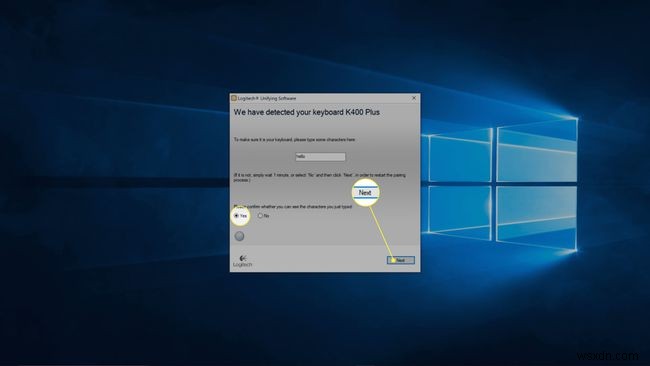This screenshot has width=650, height=366.
Task: Click the heading 'We have detected your keyboard K400 Plus'
Action: click(x=307, y=112)
